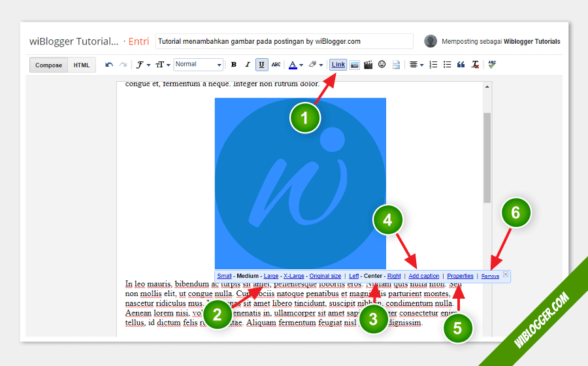
Task: Click the Add caption link
Action: pos(424,276)
